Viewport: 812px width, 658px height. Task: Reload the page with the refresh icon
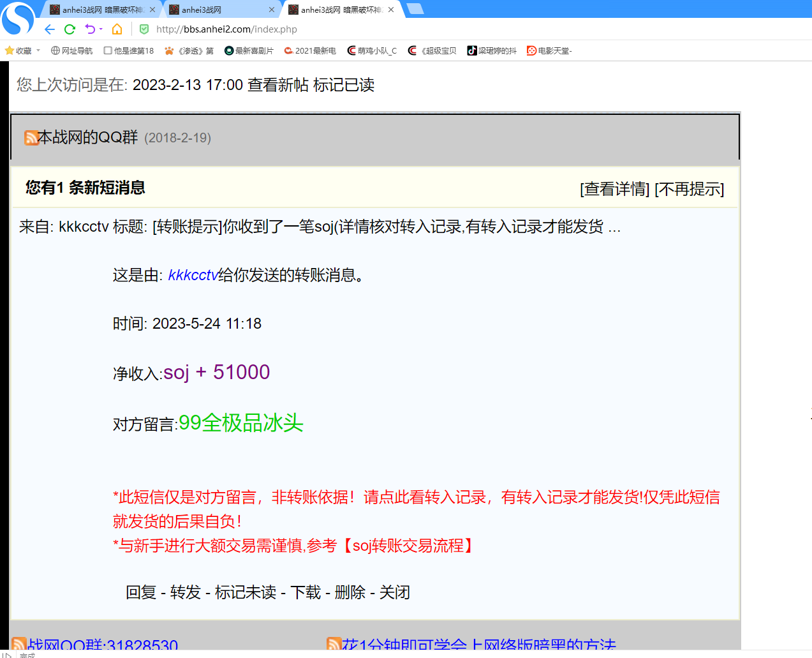coord(70,29)
